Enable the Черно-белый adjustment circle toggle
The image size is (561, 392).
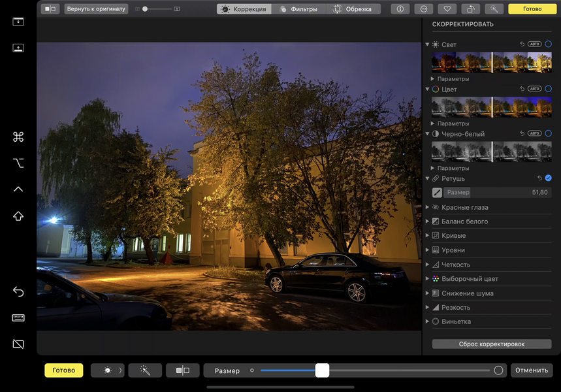[548, 133]
